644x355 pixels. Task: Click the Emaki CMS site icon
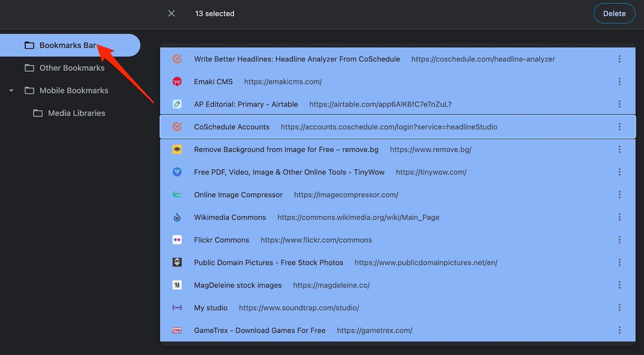click(177, 81)
